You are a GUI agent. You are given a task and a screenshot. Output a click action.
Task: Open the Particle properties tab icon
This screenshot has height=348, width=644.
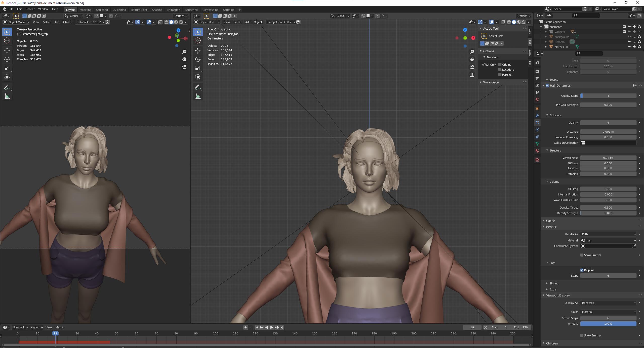537,123
